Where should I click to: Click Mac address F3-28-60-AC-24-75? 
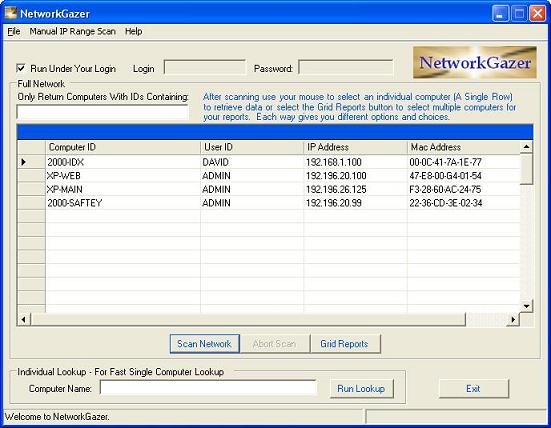(x=464, y=189)
